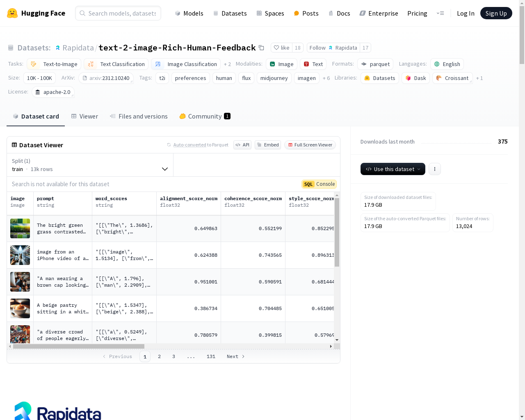Go to page 131 of results
Viewport: 525px width, 420px height.
tap(211, 356)
